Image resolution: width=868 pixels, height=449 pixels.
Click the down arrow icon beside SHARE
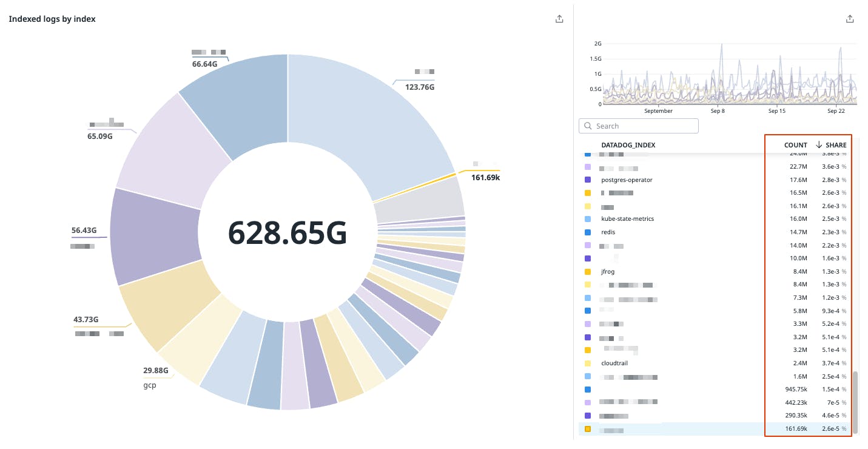pos(818,145)
